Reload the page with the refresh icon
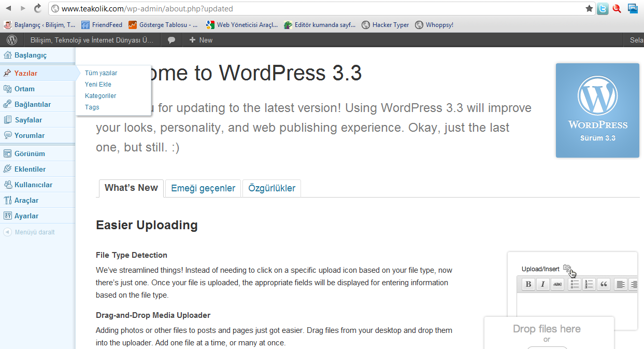Screen dimensions: 644x349 tap(38, 8)
